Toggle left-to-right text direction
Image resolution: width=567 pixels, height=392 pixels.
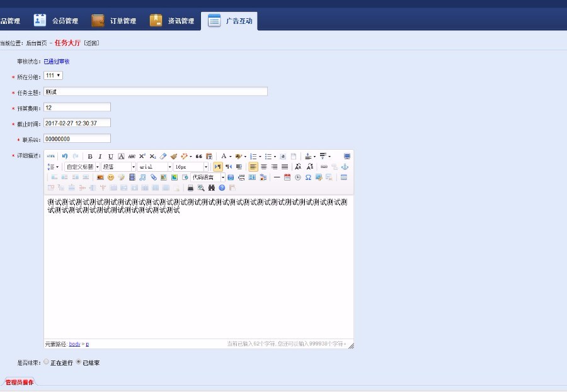218,167
